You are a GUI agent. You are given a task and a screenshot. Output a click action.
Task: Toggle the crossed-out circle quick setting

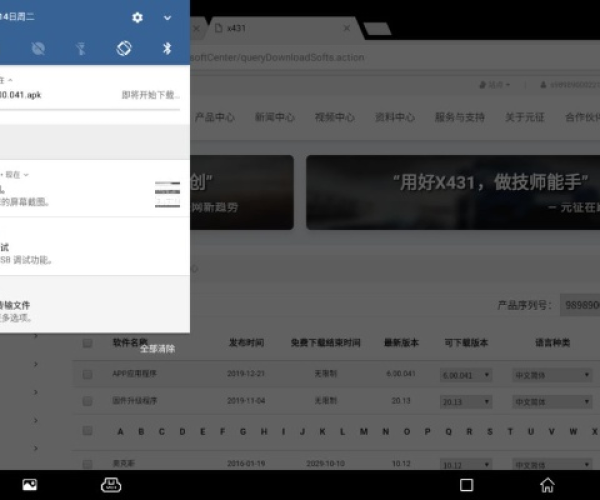(x=38, y=49)
